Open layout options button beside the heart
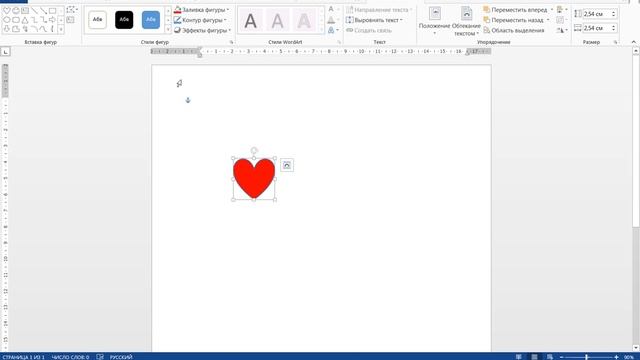The height and width of the screenshot is (360, 640). (287, 165)
